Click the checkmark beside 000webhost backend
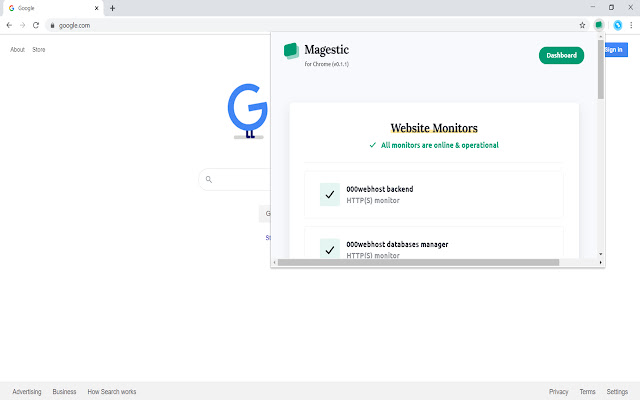This screenshot has width=640, height=400. [330, 195]
